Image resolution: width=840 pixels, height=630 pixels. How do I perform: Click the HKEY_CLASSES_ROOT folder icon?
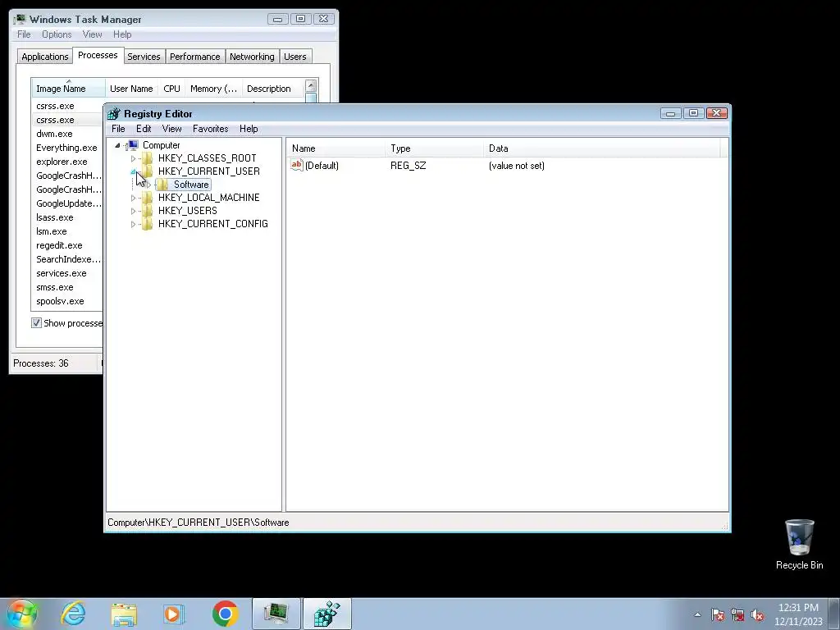[148, 158]
